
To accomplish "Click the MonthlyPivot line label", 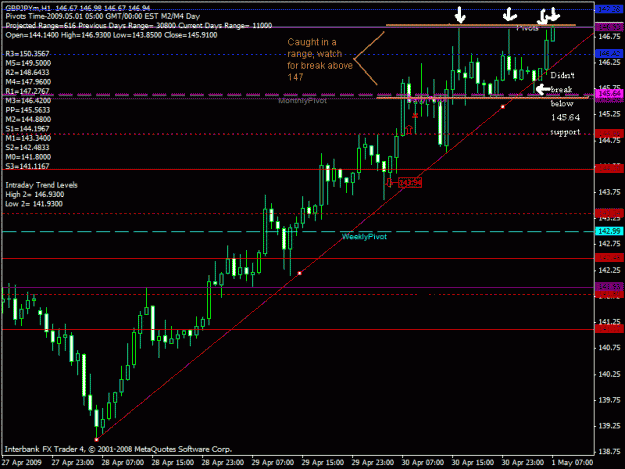I will (303, 101).
